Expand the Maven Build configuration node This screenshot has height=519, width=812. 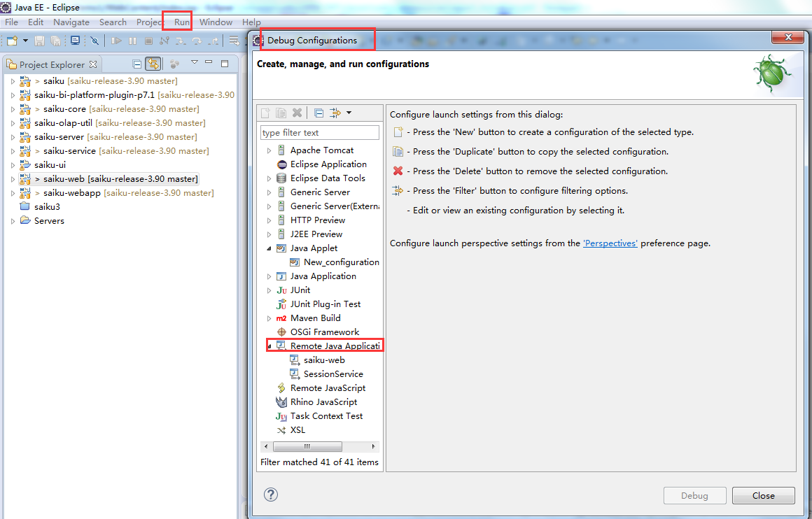269,318
